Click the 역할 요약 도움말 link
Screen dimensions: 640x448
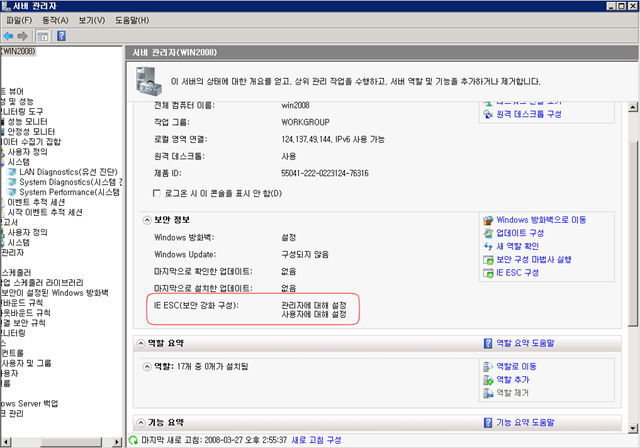pos(525,343)
